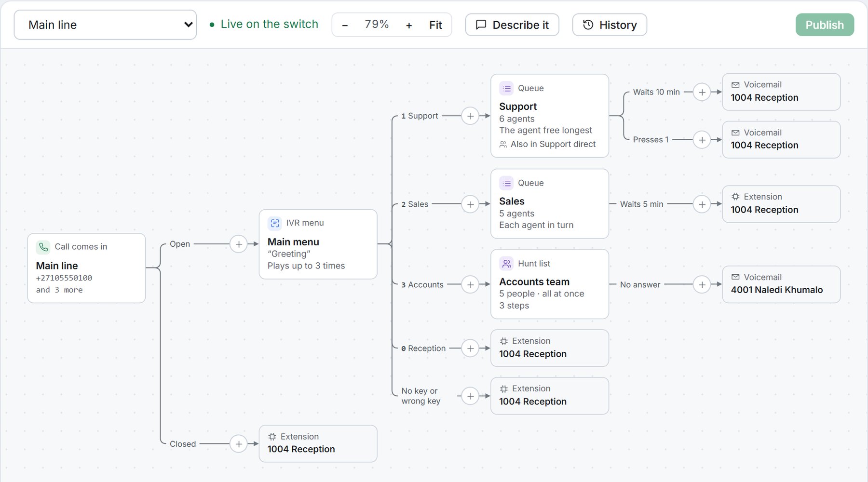Open the Main line flow dropdown
Screen dimensions: 868x482
click(105, 25)
